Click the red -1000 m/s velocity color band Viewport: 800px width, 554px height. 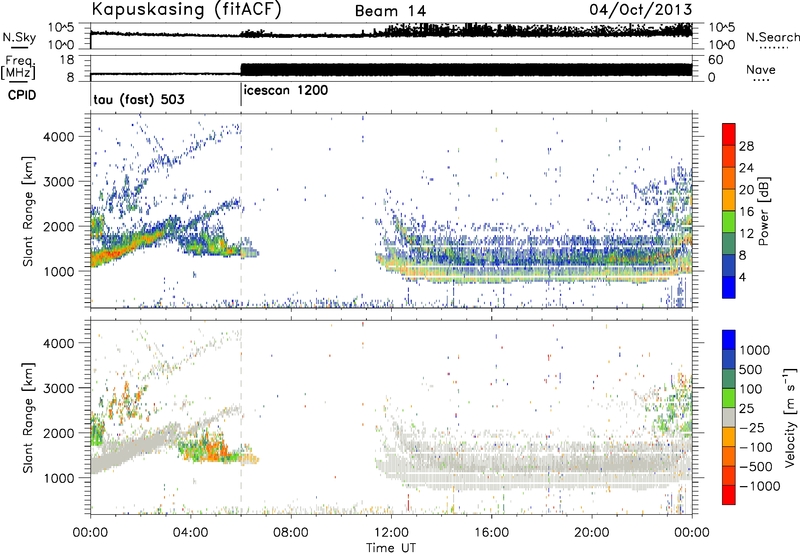[729, 495]
